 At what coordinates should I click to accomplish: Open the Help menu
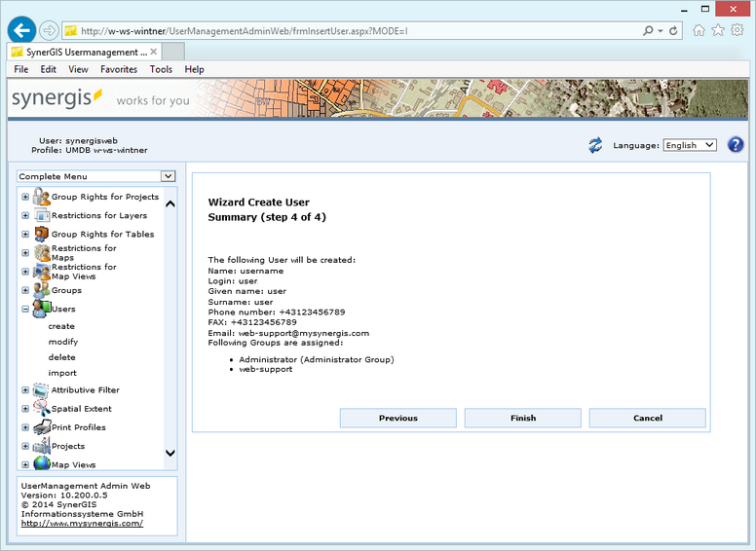pyautogui.click(x=194, y=69)
